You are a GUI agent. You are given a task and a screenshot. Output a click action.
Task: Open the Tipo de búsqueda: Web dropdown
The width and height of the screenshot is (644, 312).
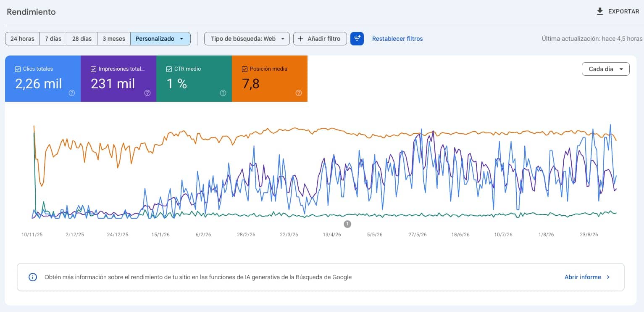pos(247,39)
